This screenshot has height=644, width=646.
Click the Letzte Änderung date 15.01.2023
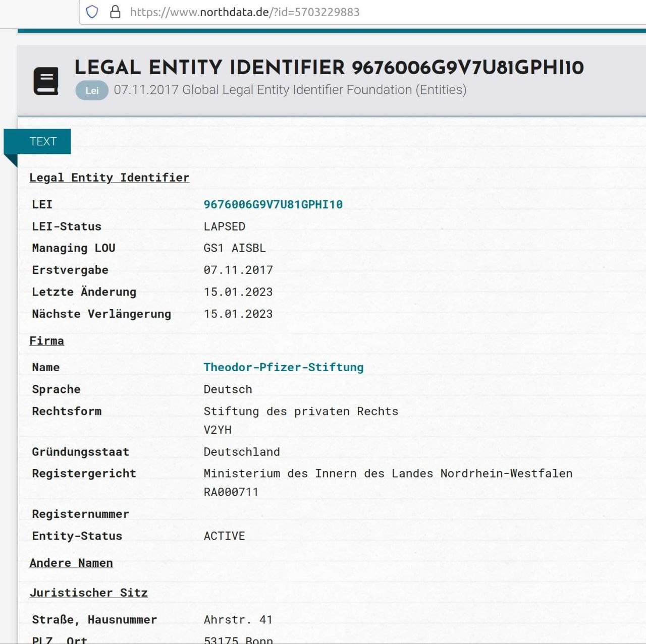238,292
